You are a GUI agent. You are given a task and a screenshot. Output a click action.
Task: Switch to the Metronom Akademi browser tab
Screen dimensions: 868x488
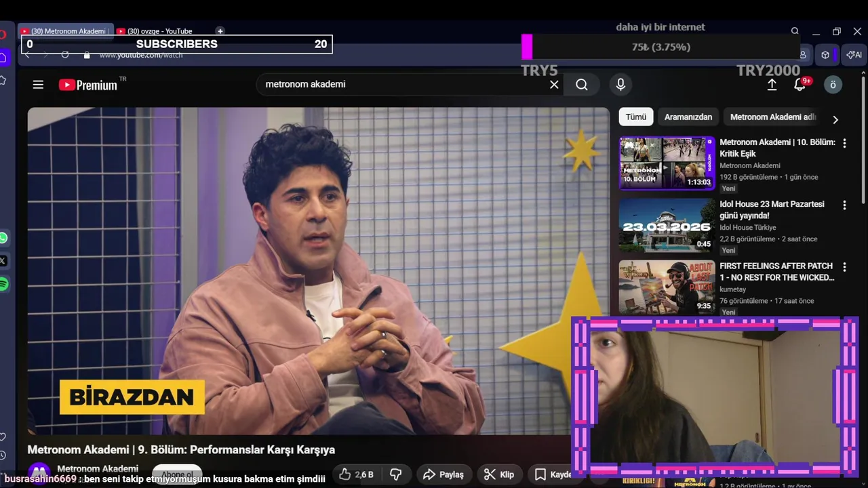[x=64, y=31]
